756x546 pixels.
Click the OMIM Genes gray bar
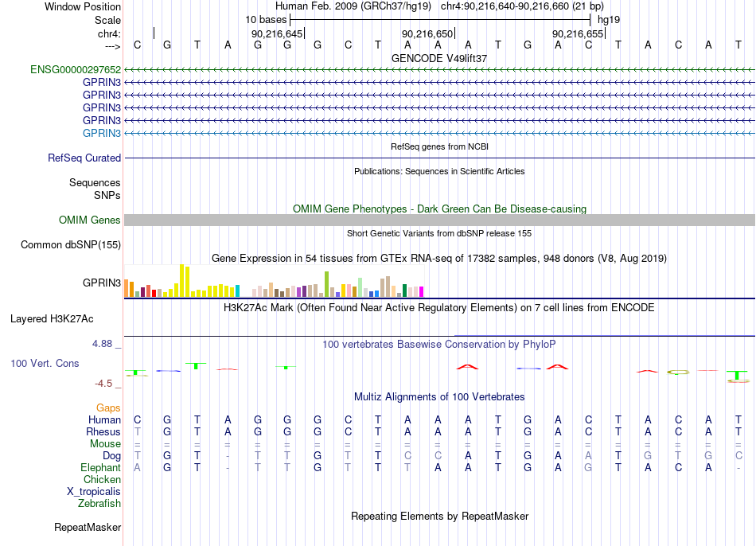point(439,220)
